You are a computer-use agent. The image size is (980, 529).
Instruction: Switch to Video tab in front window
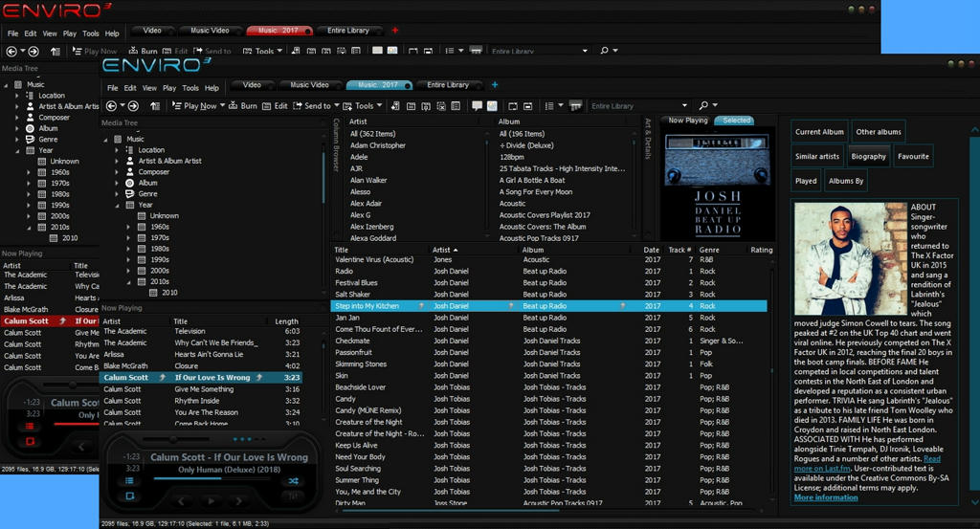click(x=252, y=85)
